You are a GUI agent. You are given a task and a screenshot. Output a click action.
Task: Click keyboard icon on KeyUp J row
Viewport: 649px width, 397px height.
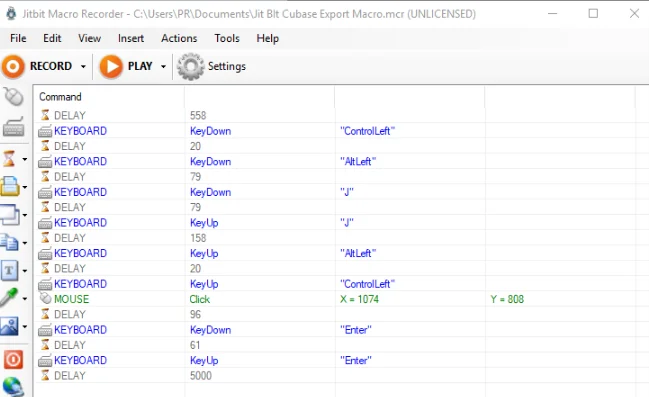pyautogui.click(x=45, y=223)
